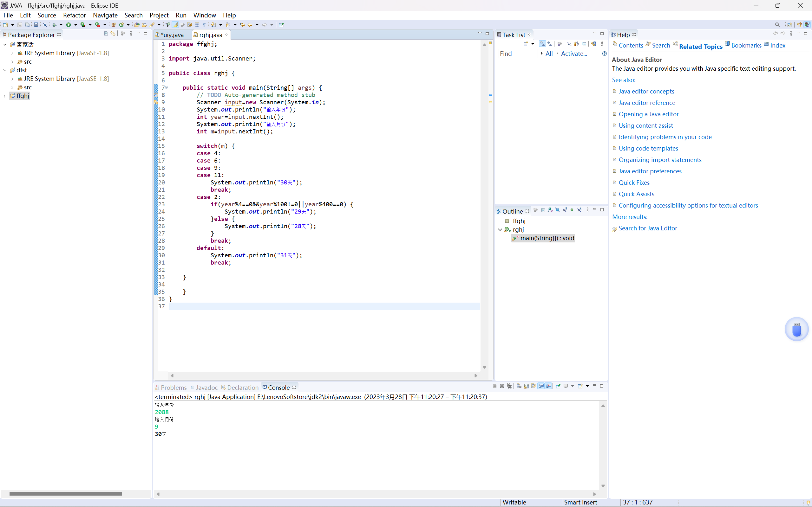Open the Quick Fixes help link
The image size is (812, 507).
pyautogui.click(x=634, y=183)
